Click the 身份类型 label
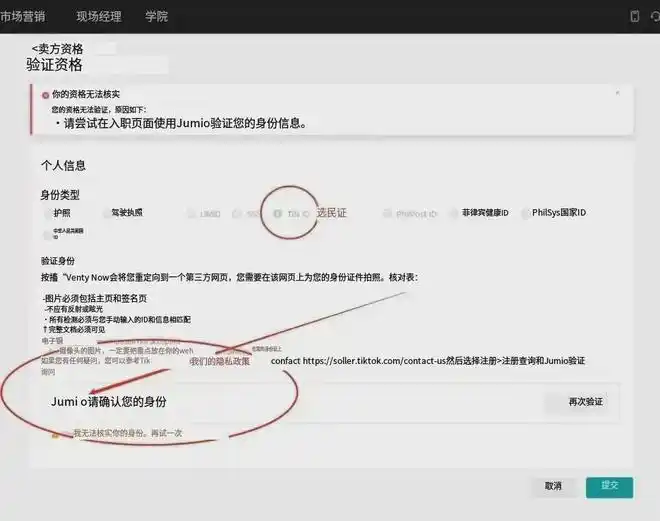660x521 pixels. click(x=60, y=195)
